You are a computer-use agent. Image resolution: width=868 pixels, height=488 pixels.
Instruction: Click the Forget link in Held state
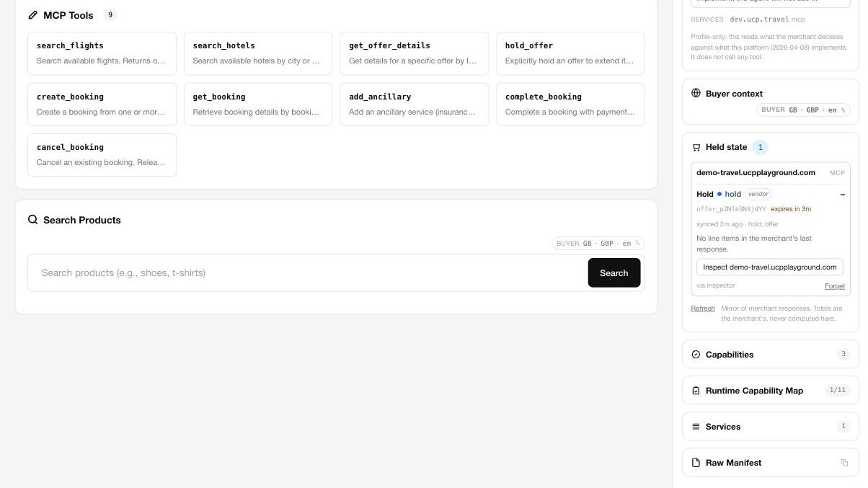click(835, 286)
